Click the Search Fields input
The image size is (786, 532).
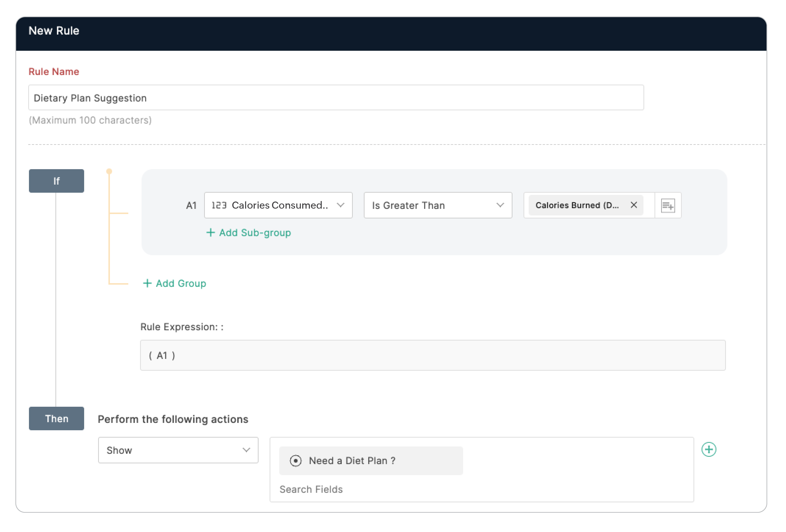(x=311, y=489)
